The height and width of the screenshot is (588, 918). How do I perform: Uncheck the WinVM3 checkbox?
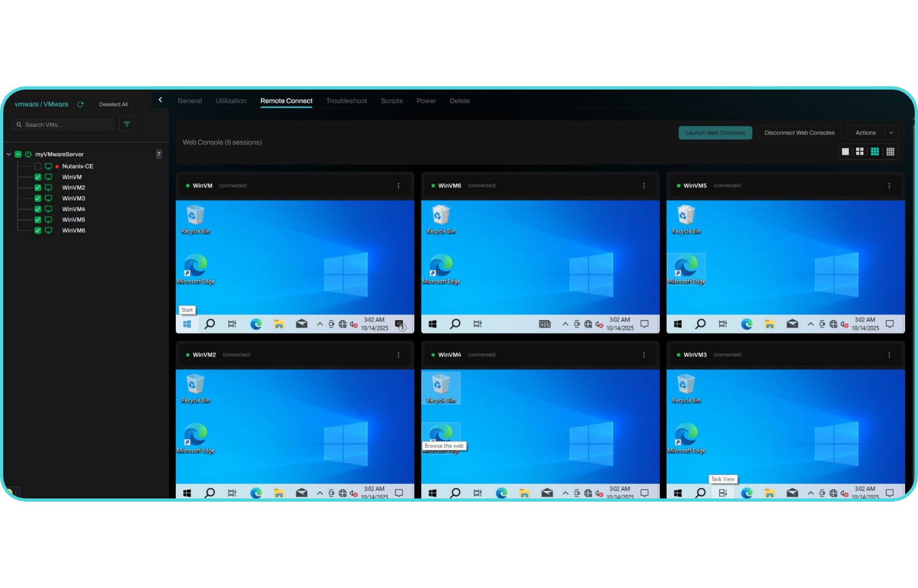pyautogui.click(x=38, y=199)
